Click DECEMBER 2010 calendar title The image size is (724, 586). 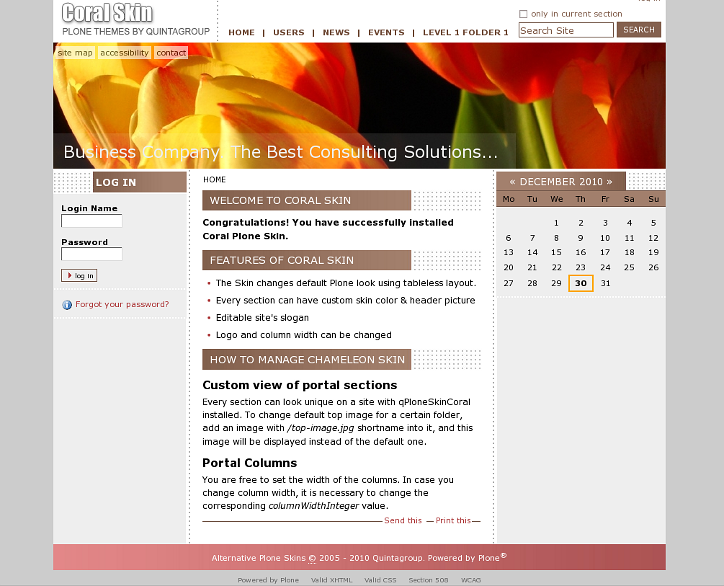point(561,182)
